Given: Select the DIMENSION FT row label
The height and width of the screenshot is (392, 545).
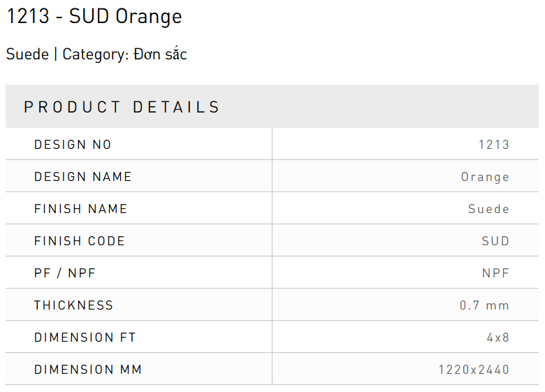Looking at the screenshot, I should click(x=85, y=337).
